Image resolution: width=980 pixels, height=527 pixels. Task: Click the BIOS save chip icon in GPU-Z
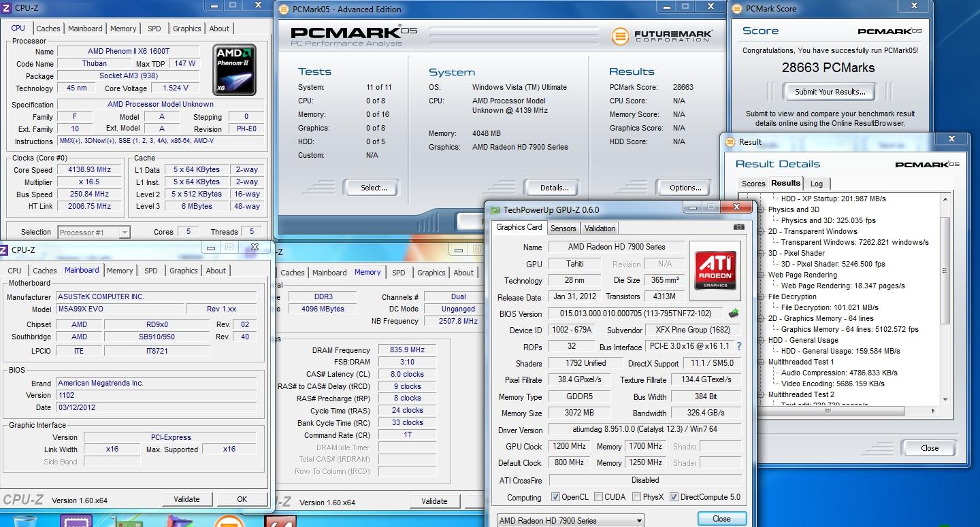[733, 313]
